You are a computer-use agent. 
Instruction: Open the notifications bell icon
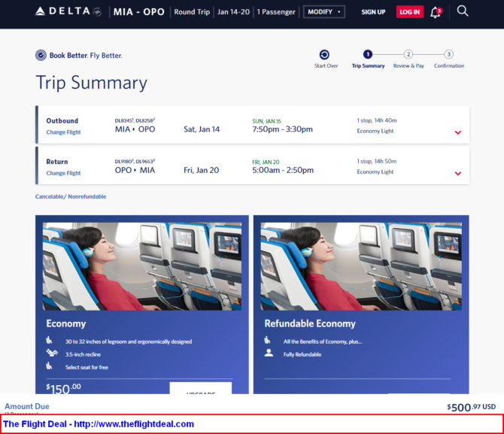click(x=436, y=12)
